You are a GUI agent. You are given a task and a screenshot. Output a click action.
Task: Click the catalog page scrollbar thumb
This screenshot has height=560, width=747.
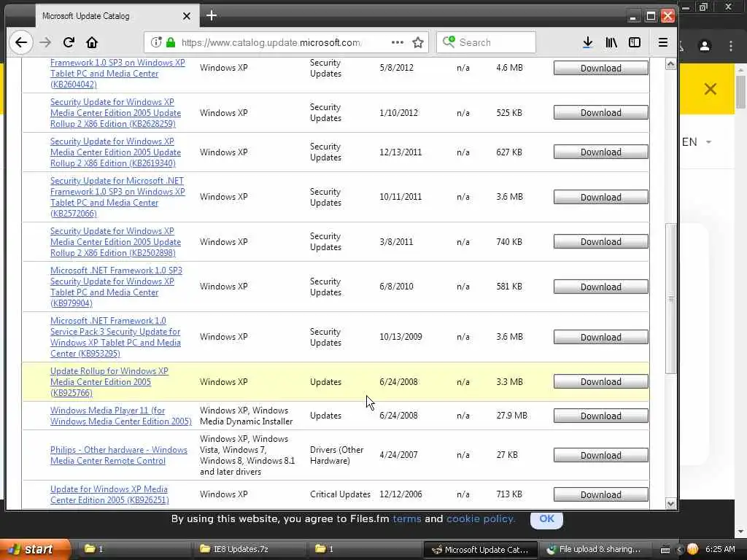(671, 298)
